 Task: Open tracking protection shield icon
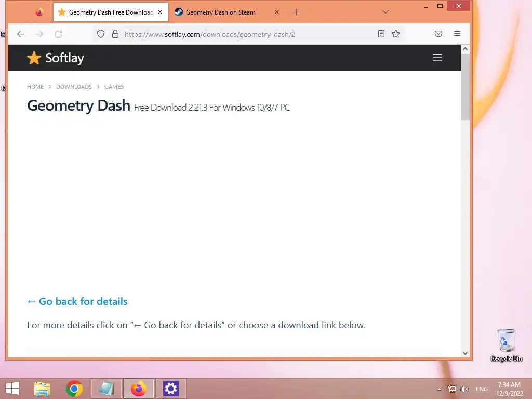[x=101, y=34]
